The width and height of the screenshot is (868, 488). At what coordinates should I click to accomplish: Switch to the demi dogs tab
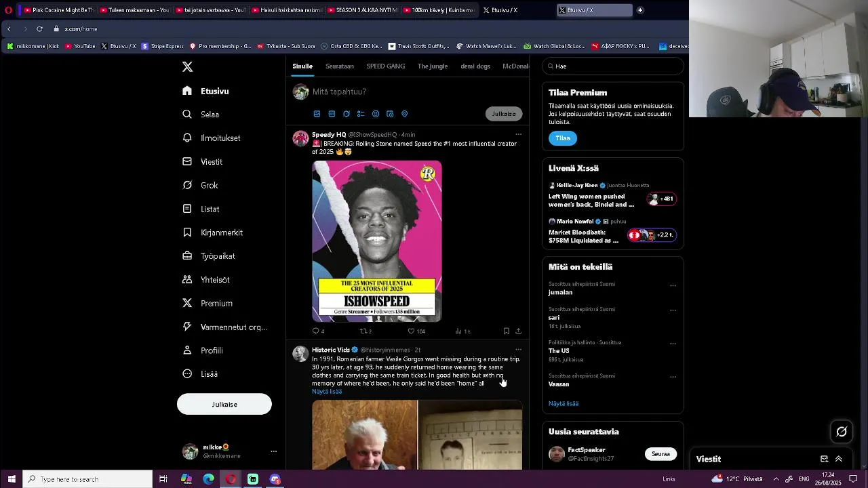(x=475, y=66)
